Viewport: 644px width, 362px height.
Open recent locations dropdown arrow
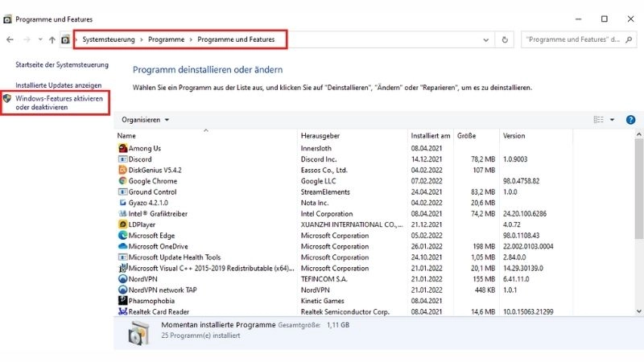40,39
